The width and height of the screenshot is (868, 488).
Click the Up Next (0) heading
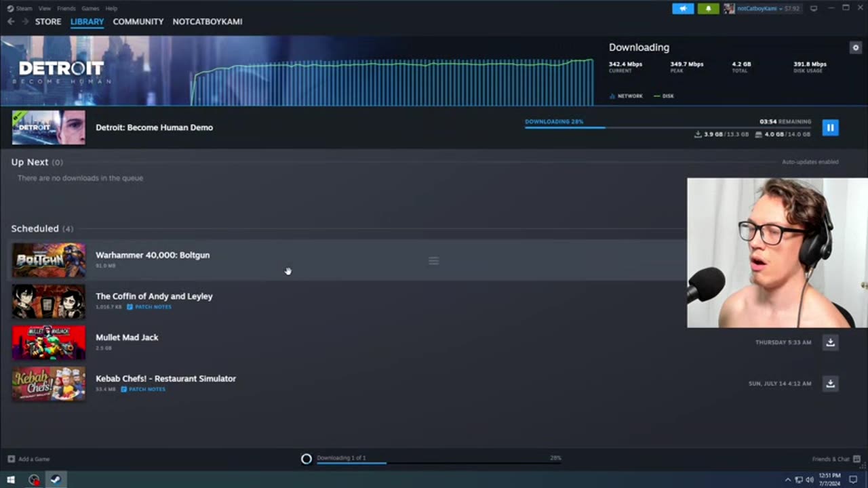point(37,163)
